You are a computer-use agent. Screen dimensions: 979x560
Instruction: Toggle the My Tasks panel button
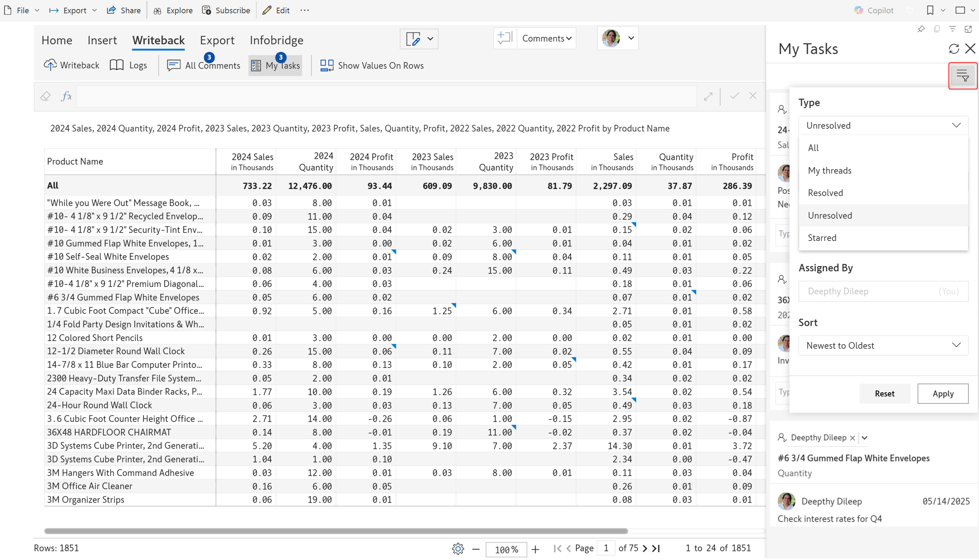275,65
